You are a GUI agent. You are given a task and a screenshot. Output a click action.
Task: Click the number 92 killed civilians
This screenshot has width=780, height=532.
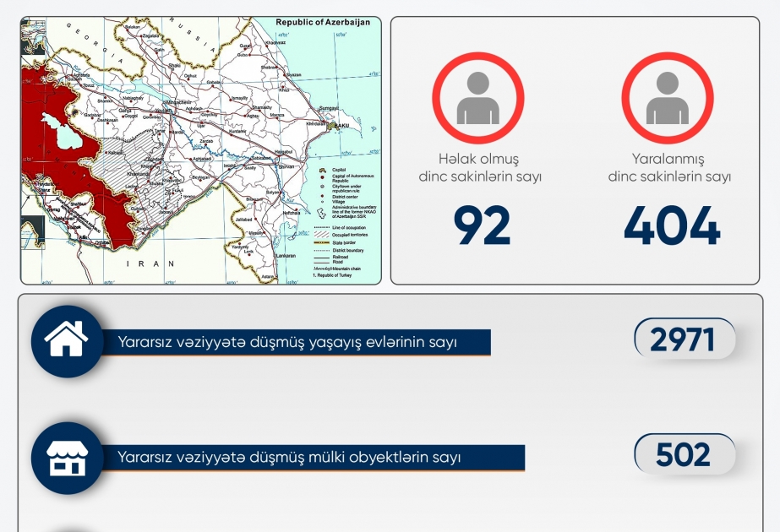482,226
